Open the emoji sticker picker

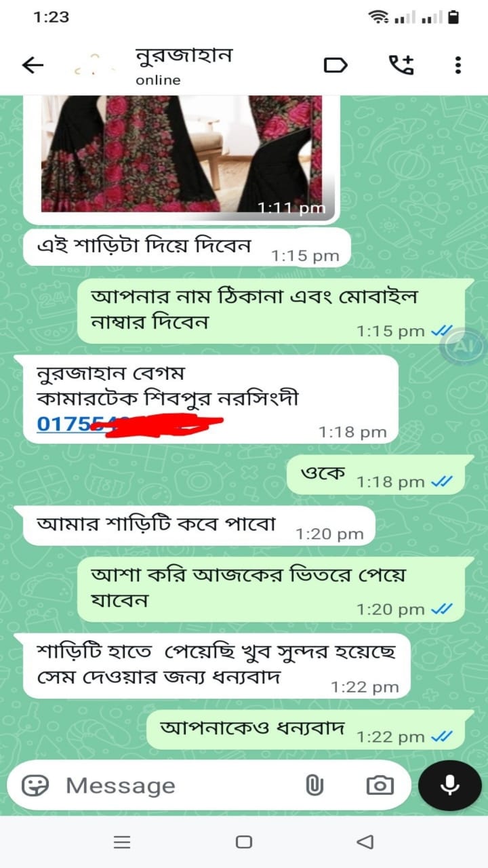pos(35,785)
